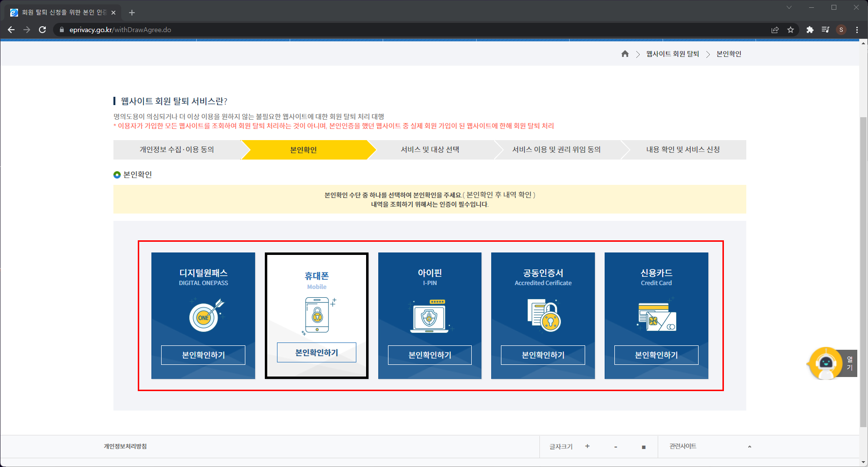Select the 서비스 및 대상 선택 step

430,150
